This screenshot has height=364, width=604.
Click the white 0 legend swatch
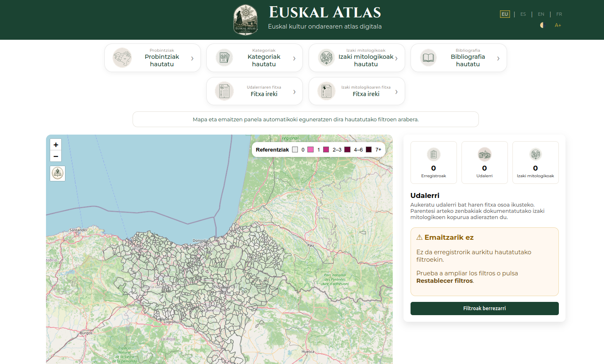click(295, 149)
